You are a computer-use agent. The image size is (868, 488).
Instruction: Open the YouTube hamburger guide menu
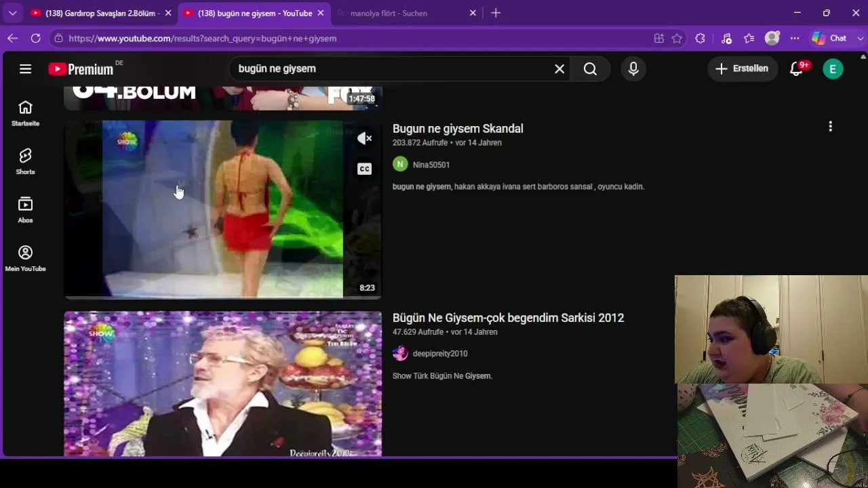[x=26, y=68]
